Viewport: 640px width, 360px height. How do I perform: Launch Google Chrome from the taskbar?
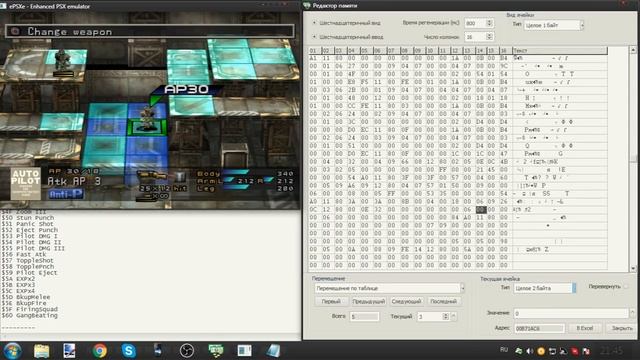pos(99,351)
